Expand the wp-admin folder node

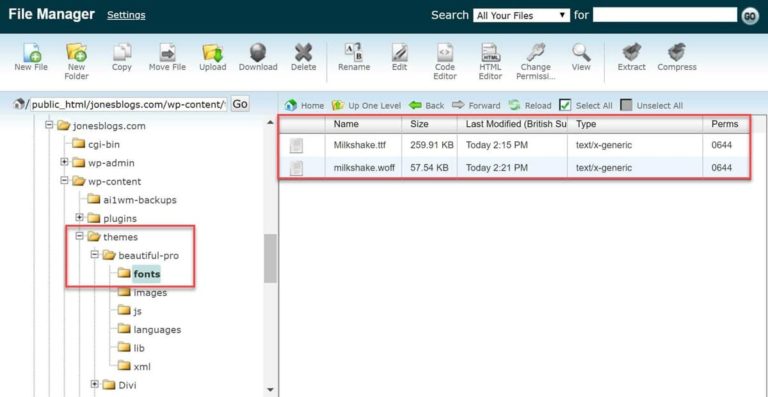[x=64, y=162]
